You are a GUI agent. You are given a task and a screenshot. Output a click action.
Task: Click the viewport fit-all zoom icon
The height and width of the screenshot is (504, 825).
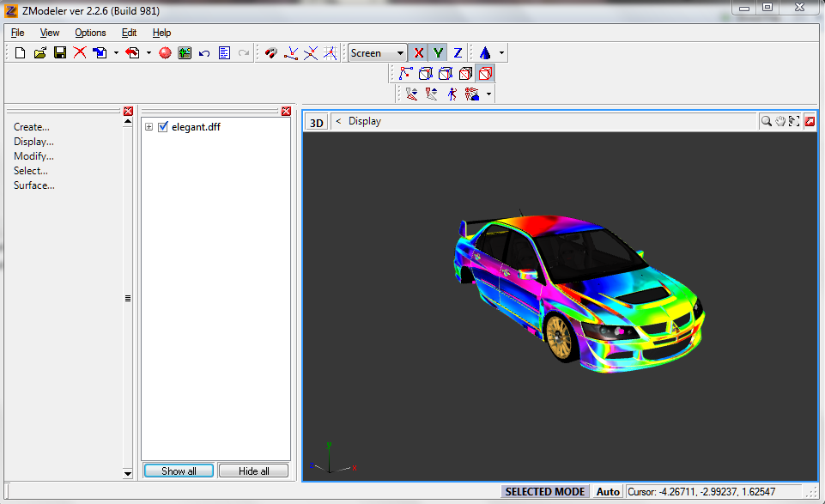794,122
